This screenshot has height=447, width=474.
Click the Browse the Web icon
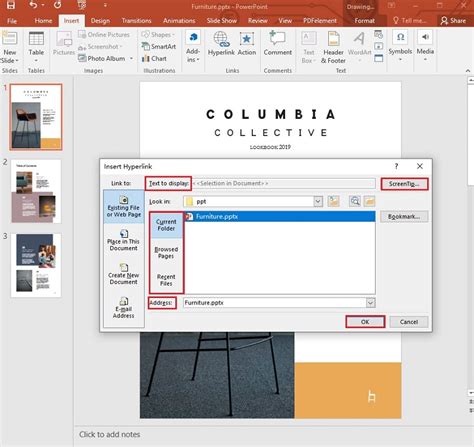pyautogui.click(x=355, y=201)
